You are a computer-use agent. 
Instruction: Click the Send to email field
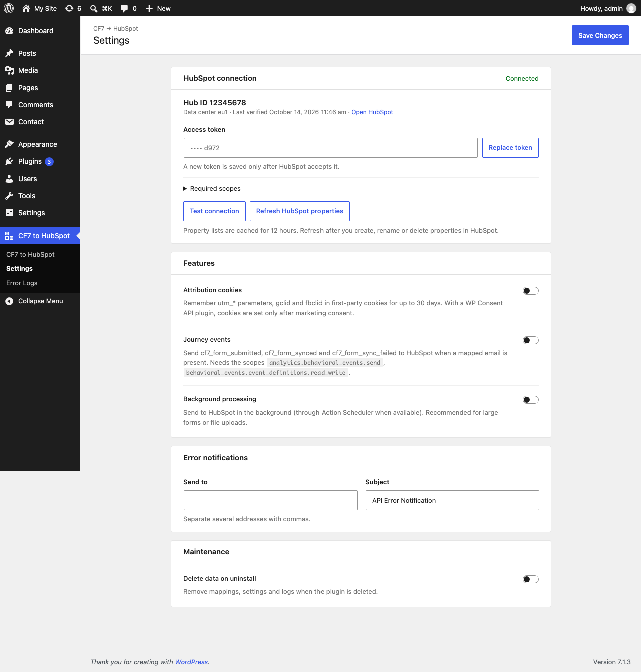click(270, 500)
